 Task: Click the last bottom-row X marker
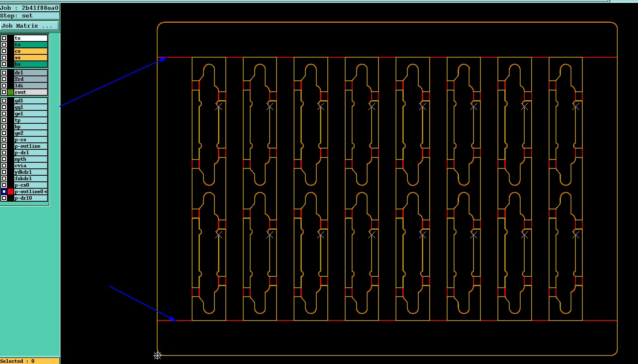[576, 235]
